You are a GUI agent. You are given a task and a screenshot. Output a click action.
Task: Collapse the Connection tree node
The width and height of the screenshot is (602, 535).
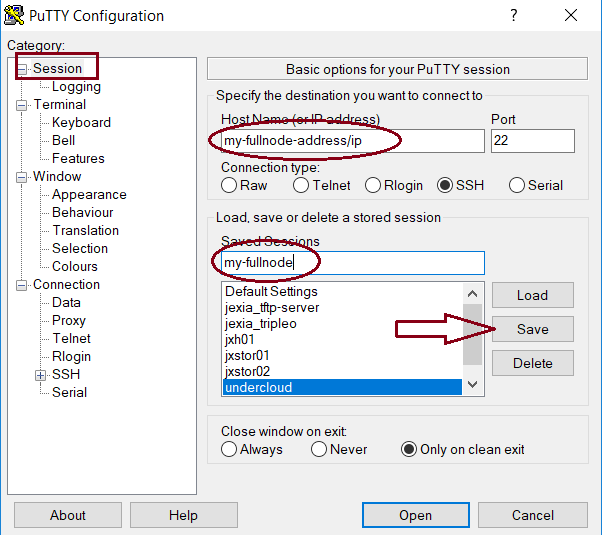(22, 285)
